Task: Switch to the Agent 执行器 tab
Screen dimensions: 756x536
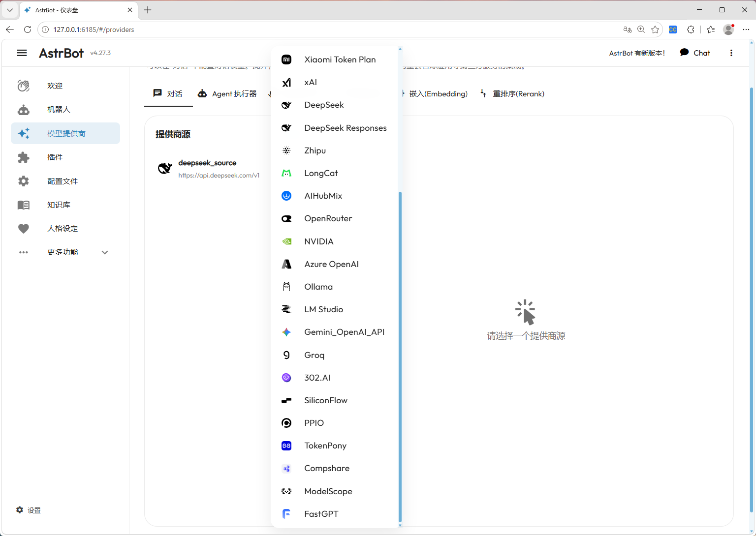Action: [227, 93]
